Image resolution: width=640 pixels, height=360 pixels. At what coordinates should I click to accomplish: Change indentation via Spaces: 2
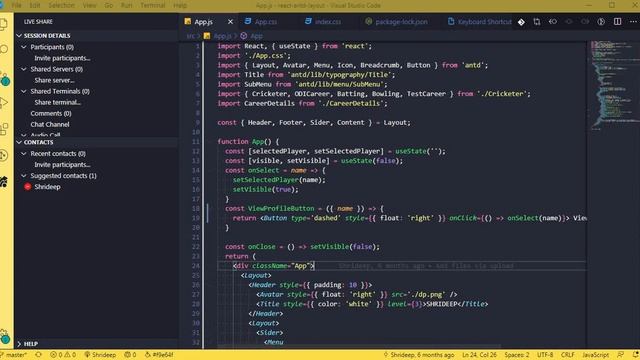point(517,355)
